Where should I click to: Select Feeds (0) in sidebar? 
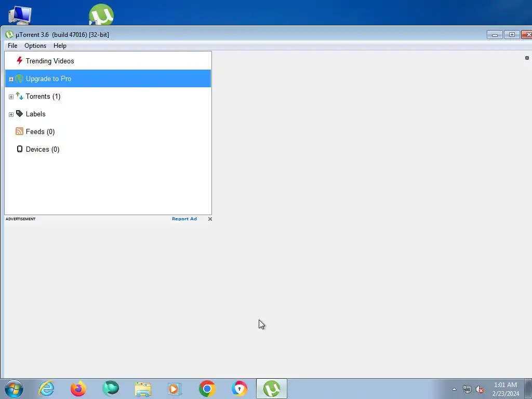(x=40, y=131)
